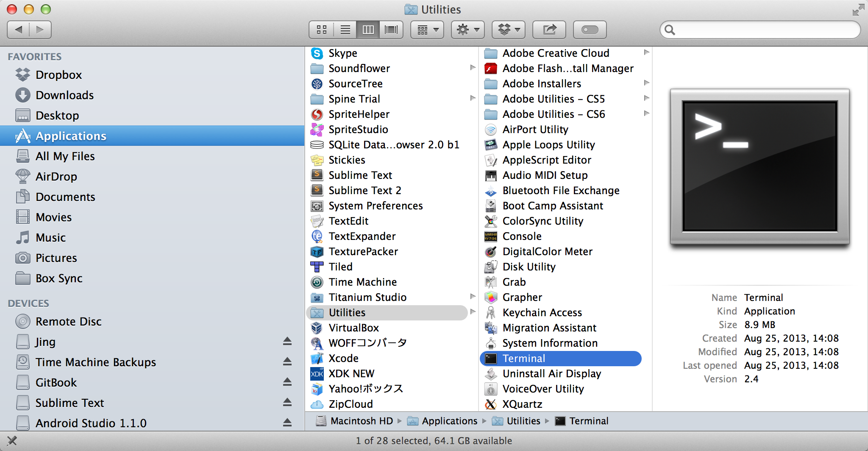Switch to icon view mode

coord(322,30)
